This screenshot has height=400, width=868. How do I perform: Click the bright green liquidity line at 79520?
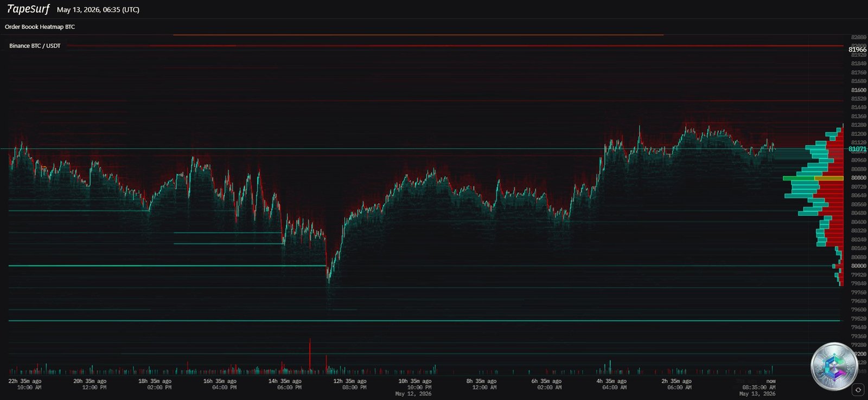click(424, 321)
